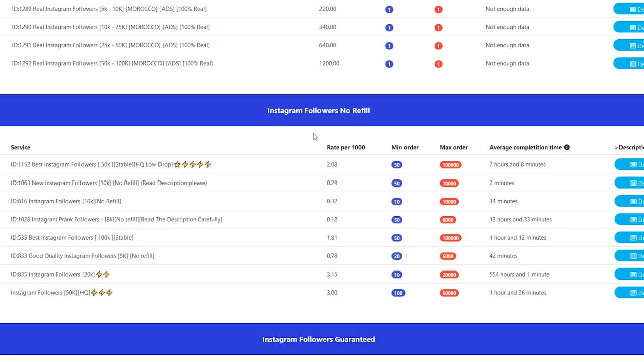This screenshot has height=362, width=644.
Task: Click the 554 hours and 1 minute value
Action: click(x=519, y=274)
